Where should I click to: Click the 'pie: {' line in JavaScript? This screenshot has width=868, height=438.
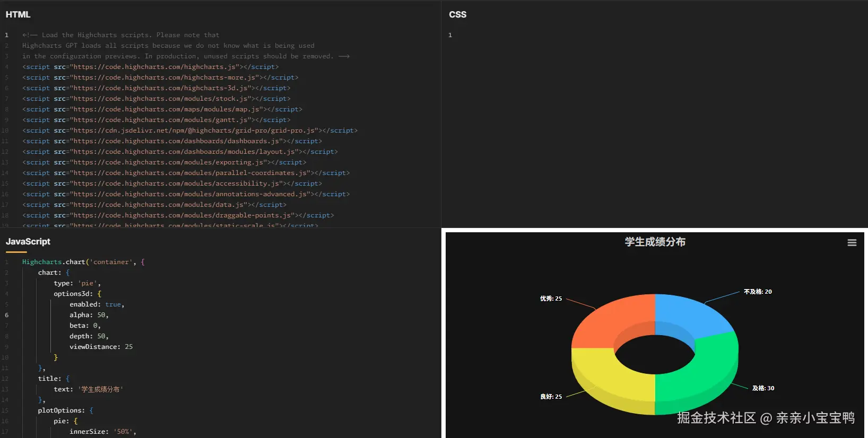(66, 421)
